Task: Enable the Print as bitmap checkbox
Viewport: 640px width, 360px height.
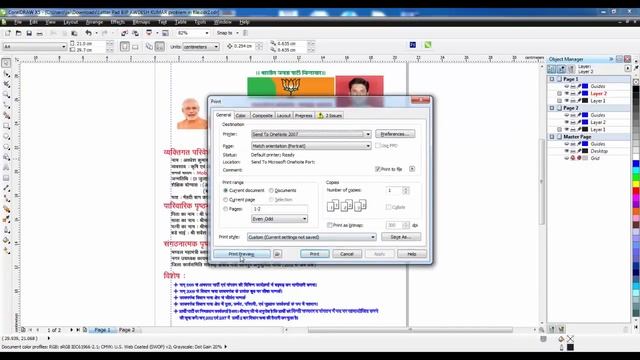Action: [329, 225]
